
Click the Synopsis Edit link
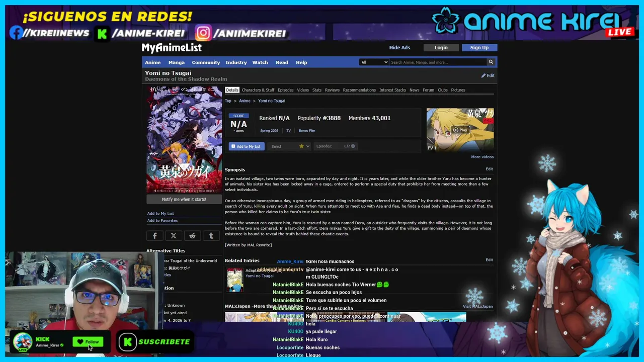489,169
